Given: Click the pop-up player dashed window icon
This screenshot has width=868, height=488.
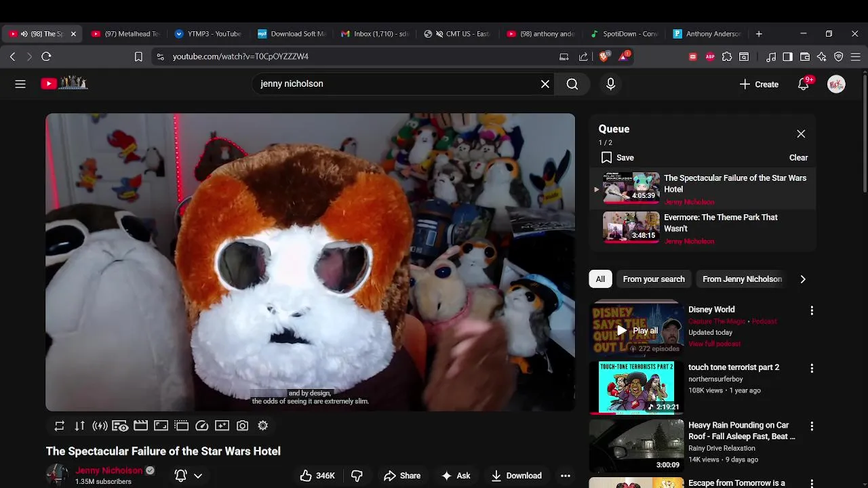Looking at the screenshot, I should [181, 426].
